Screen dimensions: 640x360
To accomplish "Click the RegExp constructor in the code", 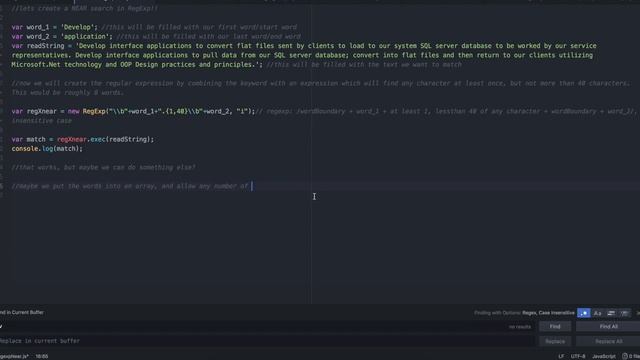I will click(x=94, y=111).
